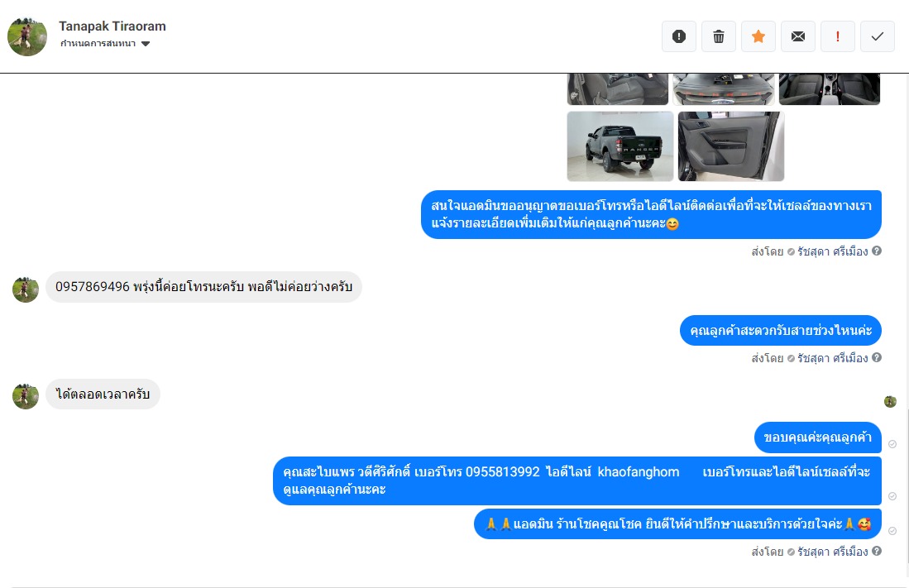Mark conversation done with the checkmark icon
This screenshot has height=588, width=909.
pyautogui.click(x=878, y=36)
